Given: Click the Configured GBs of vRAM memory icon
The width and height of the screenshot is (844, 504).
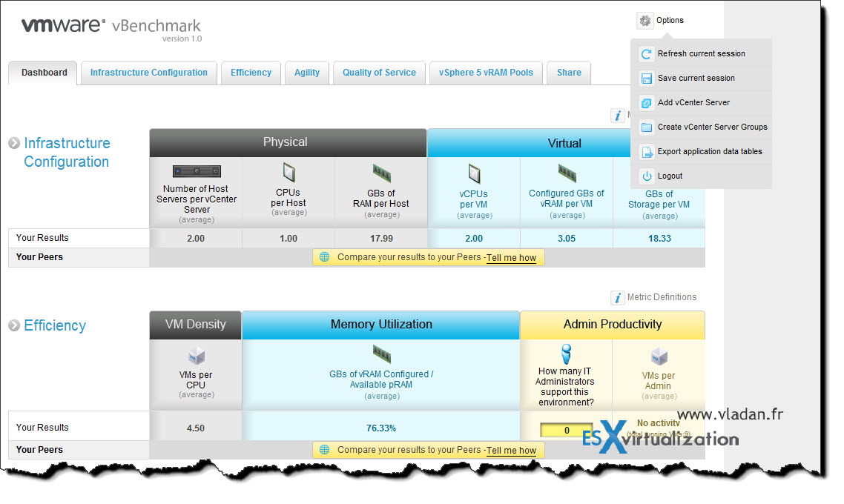Looking at the screenshot, I should (x=567, y=173).
